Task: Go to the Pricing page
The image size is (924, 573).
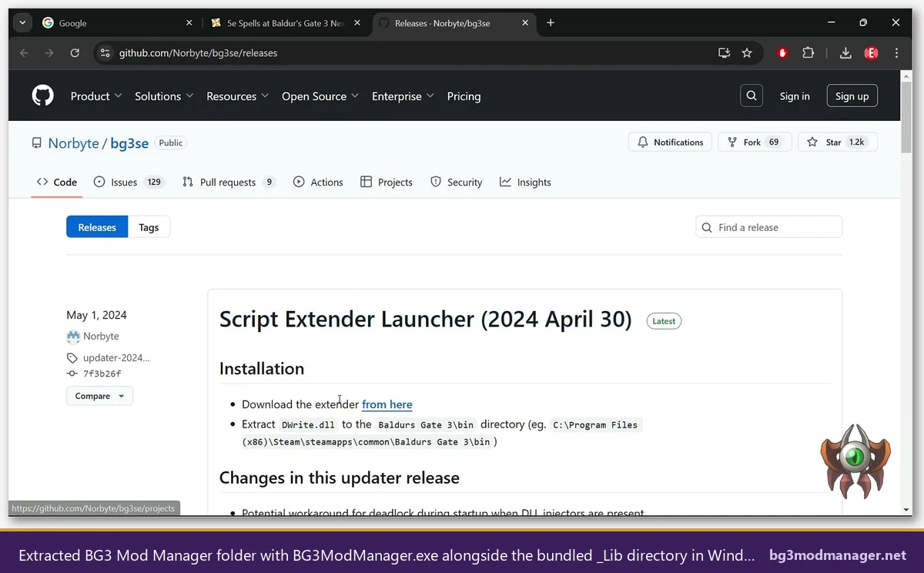Action: click(464, 96)
